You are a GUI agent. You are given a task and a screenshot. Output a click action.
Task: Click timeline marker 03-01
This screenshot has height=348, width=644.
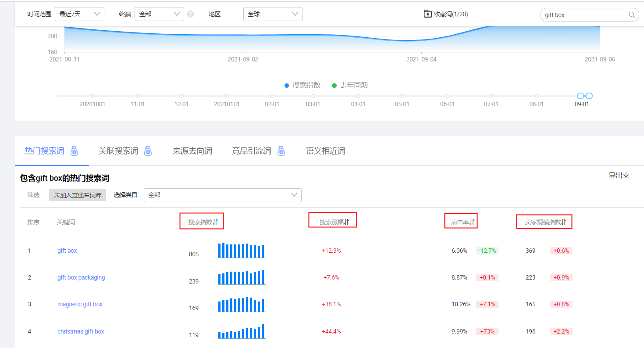click(x=313, y=96)
